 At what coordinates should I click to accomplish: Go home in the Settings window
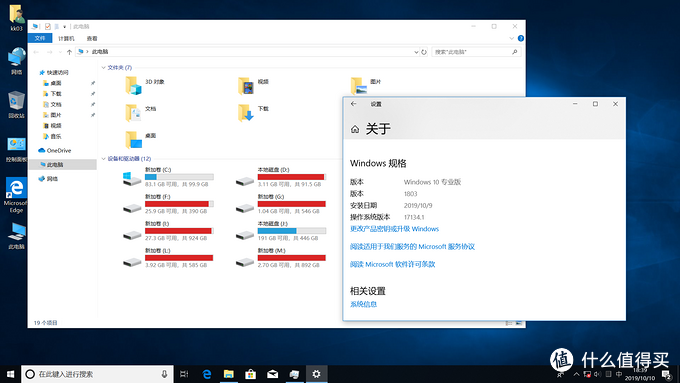tap(355, 129)
